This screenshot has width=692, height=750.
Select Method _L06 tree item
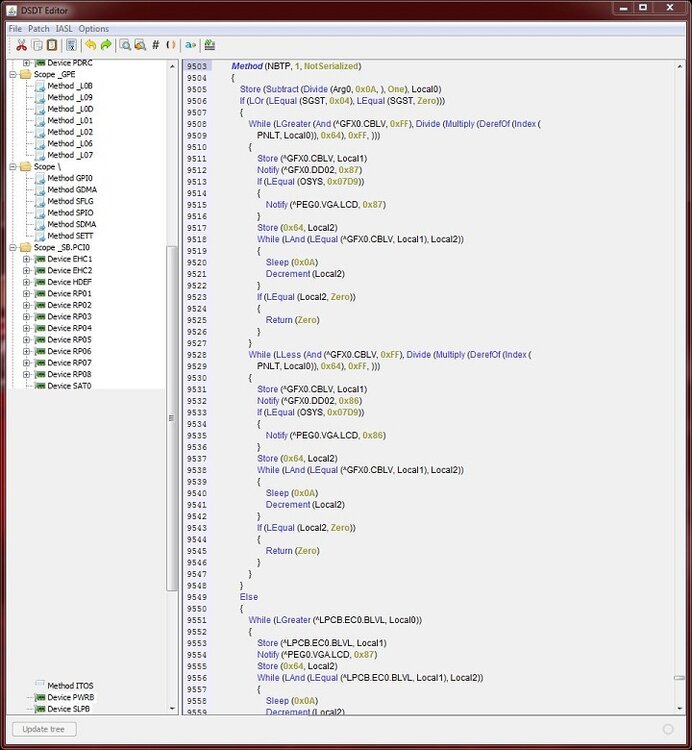point(68,144)
